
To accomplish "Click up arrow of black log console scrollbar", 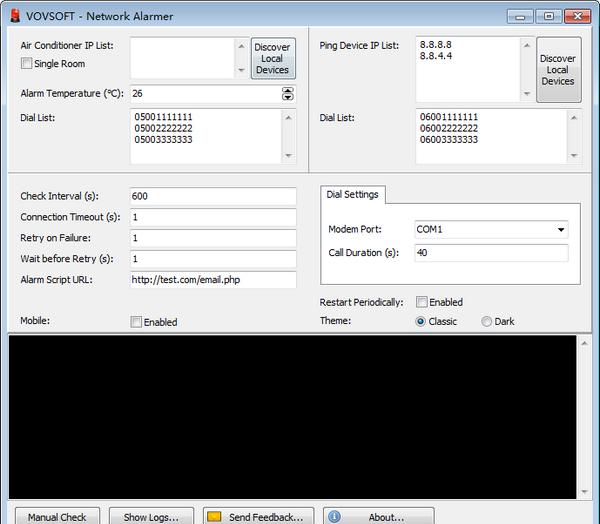I will pyautogui.click(x=584, y=343).
